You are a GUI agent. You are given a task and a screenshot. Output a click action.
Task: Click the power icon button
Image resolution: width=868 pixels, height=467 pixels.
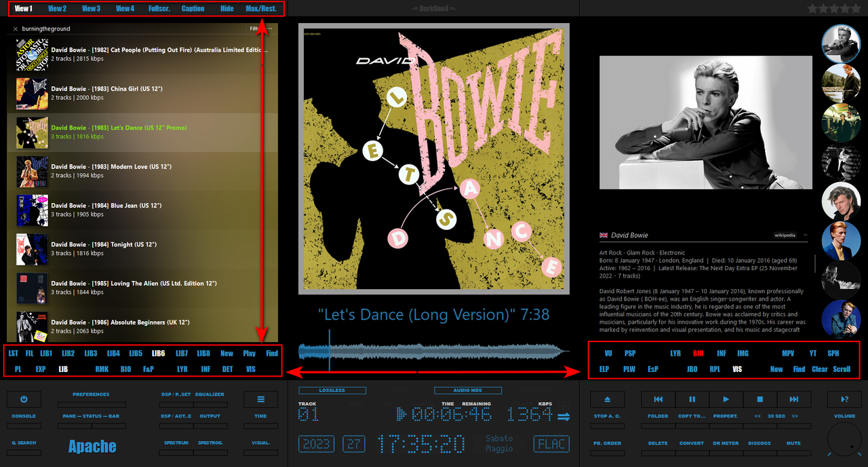(x=24, y=399)
